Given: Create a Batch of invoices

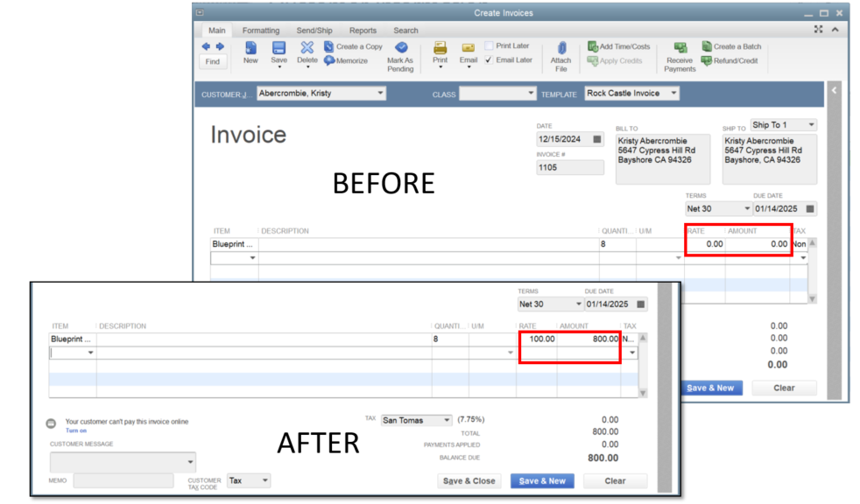Looking at the screenshot, I should pyautogui.click(x=731, y=46).
